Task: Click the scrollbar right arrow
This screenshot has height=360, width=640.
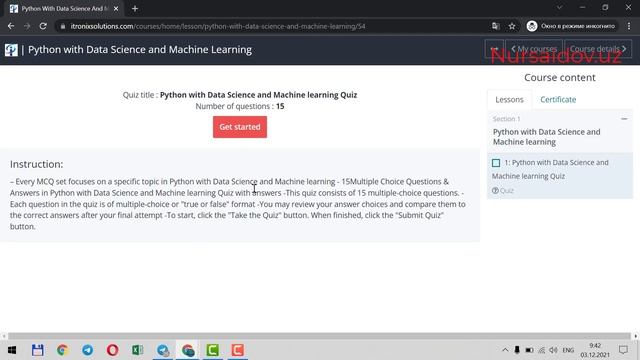Action: click(636, 336)
